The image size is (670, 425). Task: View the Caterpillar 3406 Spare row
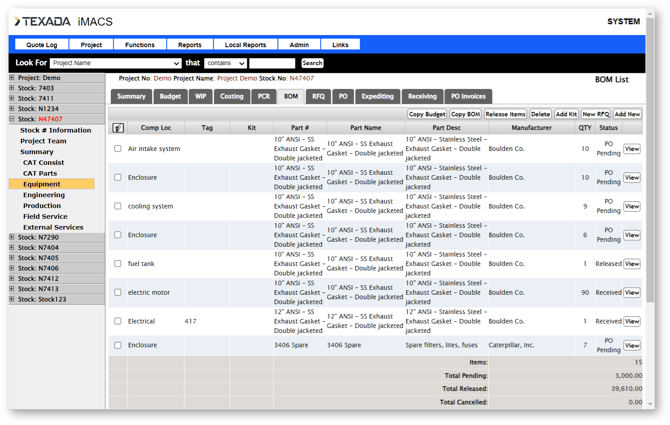632,346
